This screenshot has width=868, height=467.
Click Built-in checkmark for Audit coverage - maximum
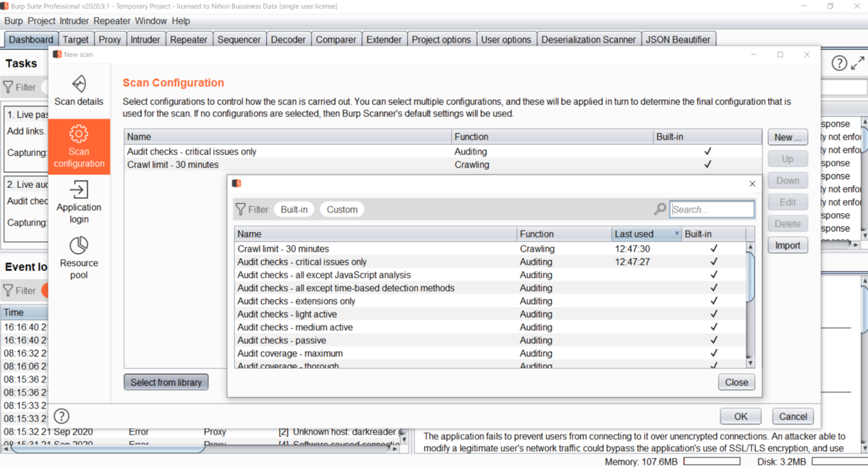[714, 354]
